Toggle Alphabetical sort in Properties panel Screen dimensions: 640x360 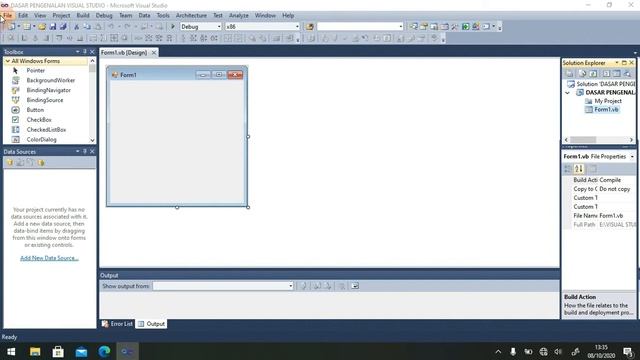pos(579,169)
